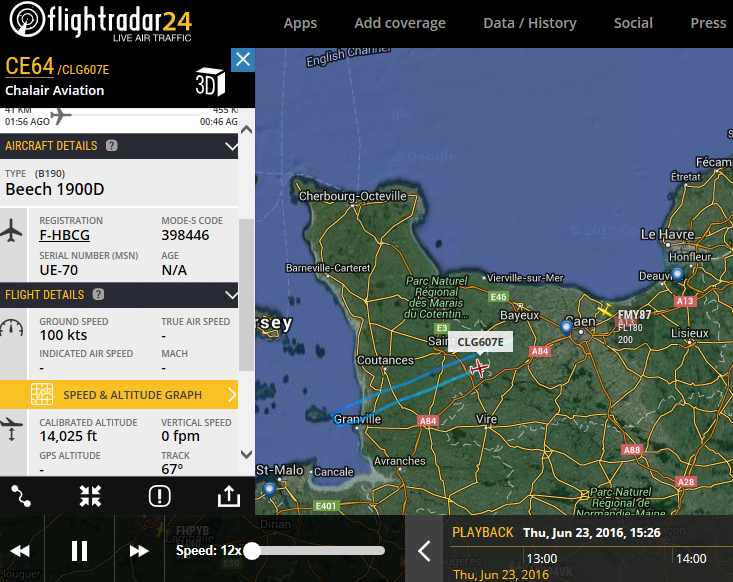Open help for Flight Details

(98, 295)
